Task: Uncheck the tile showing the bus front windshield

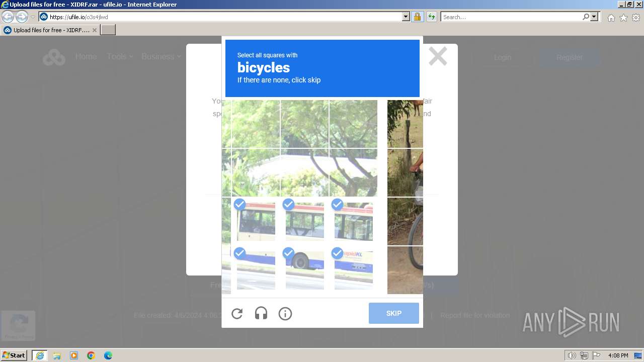Action: (256, 221)
